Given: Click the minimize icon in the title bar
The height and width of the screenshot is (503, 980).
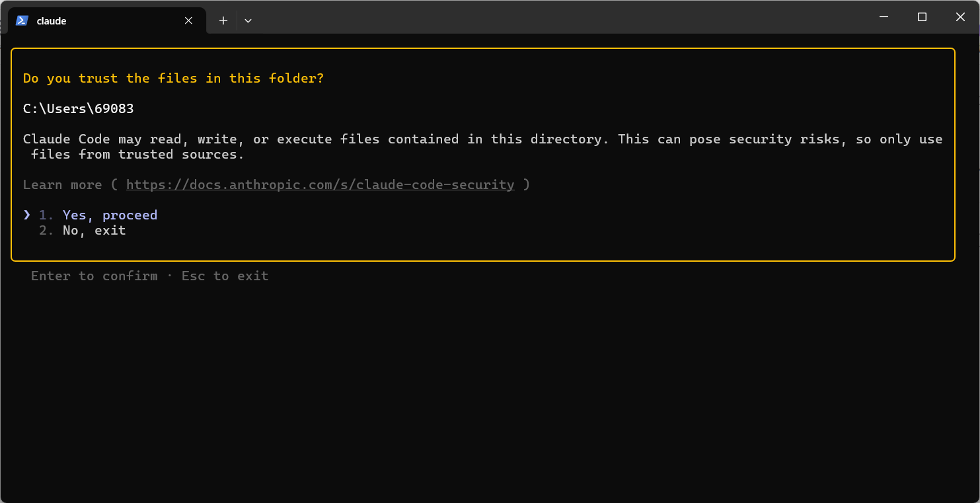Looking at the screenshot, I should 884,17.
